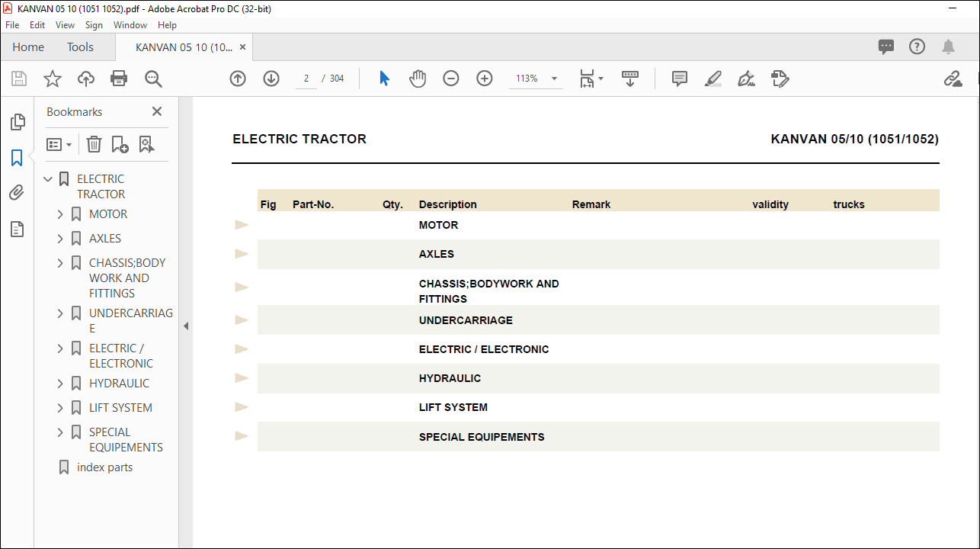Viewport: 980px width, 549px height.
Task: Click the stamp tool icon
Action: click(780, 79)
